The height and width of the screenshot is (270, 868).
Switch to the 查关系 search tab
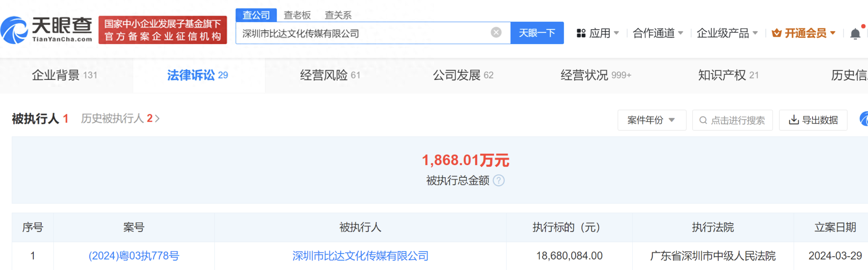coord(338,15)
